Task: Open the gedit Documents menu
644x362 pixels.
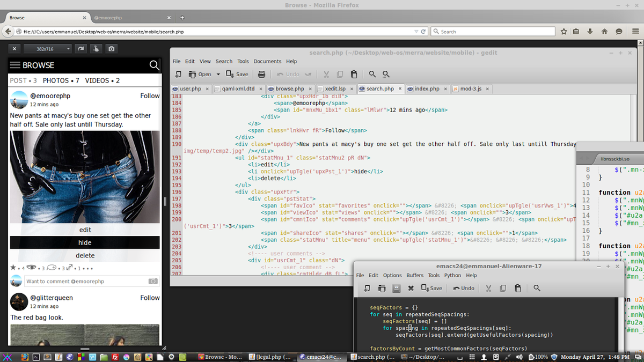Action: click(267, 61)
